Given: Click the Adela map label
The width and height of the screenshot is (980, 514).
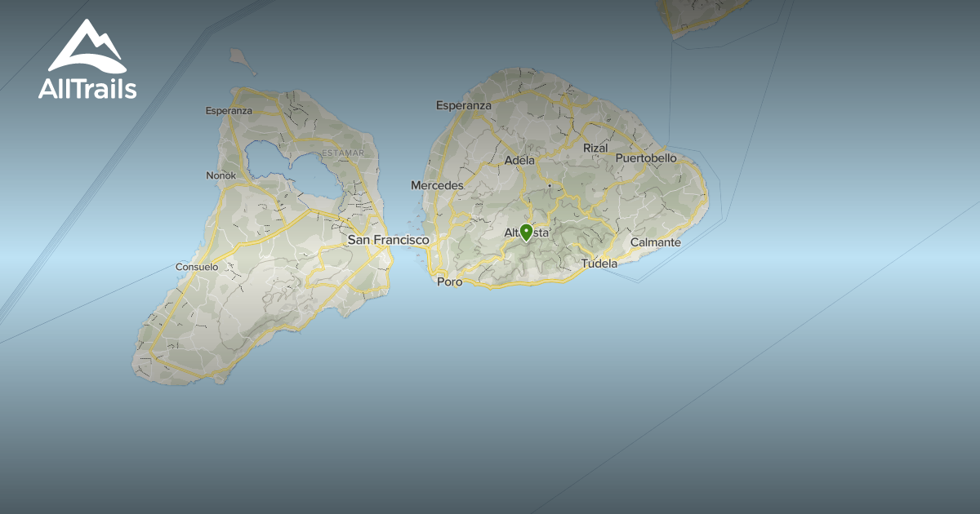Looking at the screenshot, I should (x=519, y=160).
